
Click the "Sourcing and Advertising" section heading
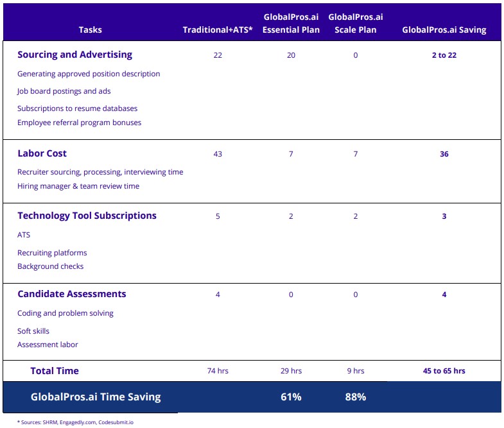pyautogui.click(x=74, y=55)
